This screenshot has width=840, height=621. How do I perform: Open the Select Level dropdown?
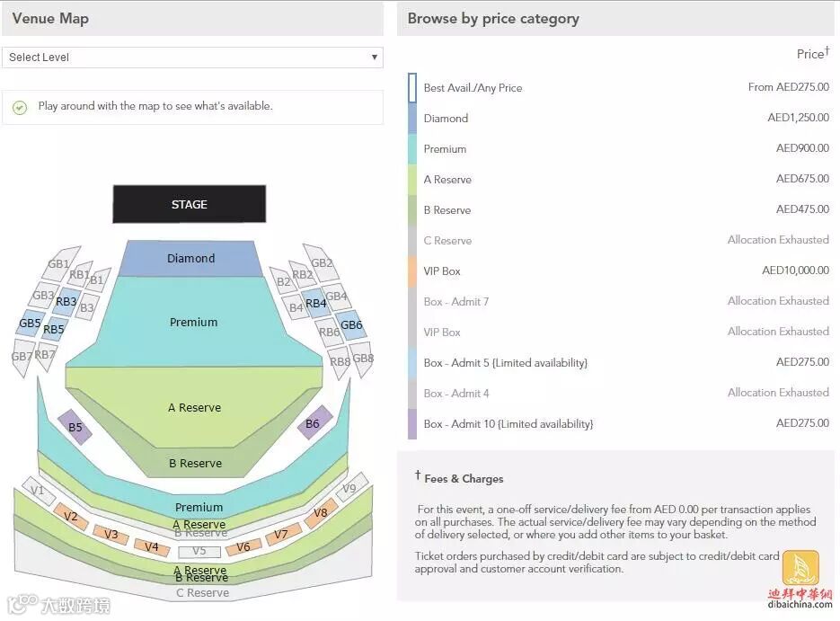[192, 58]
